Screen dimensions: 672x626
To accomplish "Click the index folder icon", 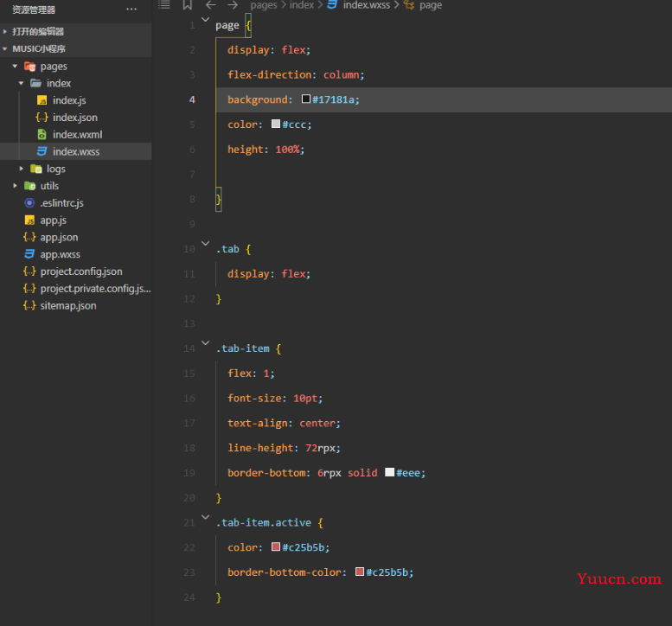I will tap(36, 83).
